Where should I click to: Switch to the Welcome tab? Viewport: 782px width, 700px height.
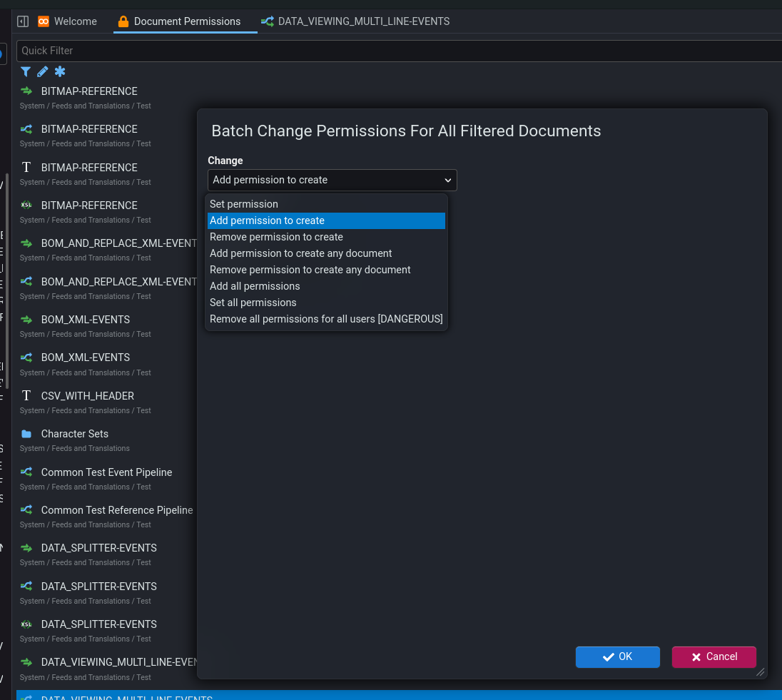[x=68, y=21]
